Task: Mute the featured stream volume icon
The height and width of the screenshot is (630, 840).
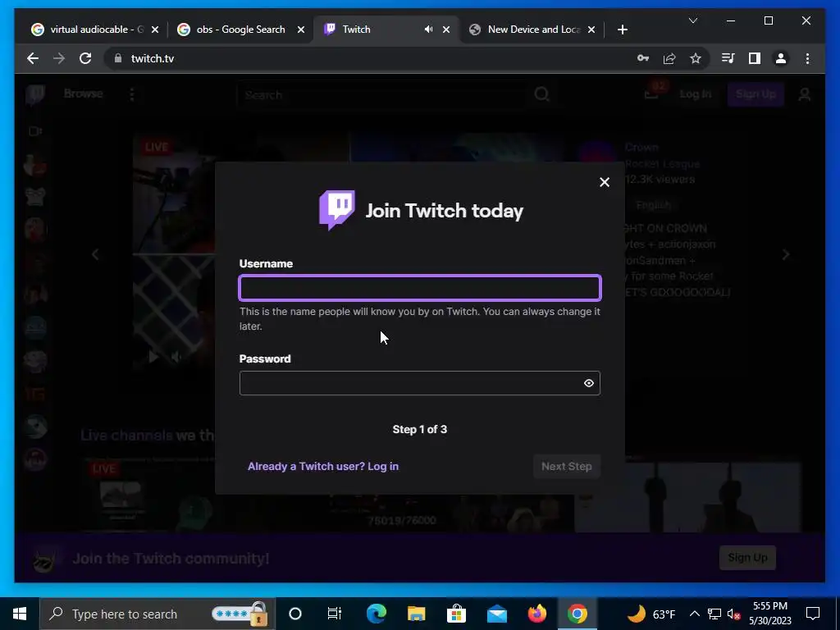Action: pyautogui.click(x=176, y=356)
